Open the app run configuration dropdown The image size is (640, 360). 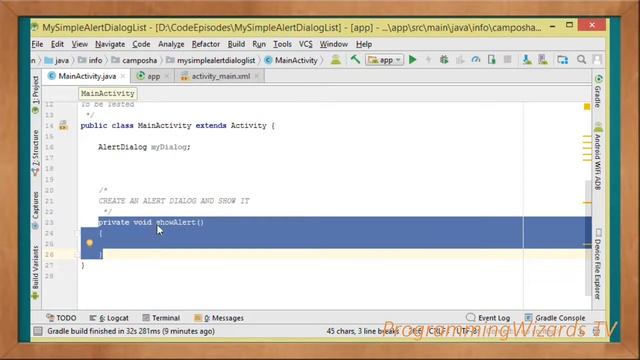tap(384, 60)
